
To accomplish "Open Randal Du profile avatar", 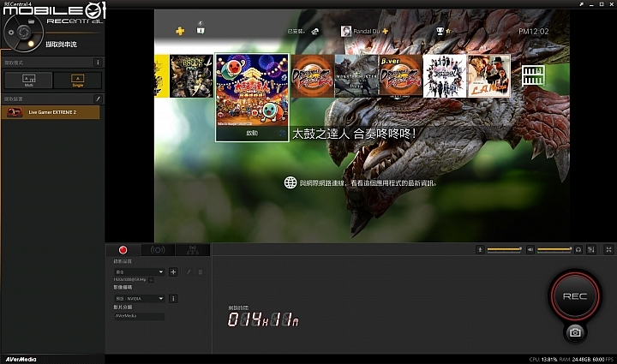I will 346,31.
